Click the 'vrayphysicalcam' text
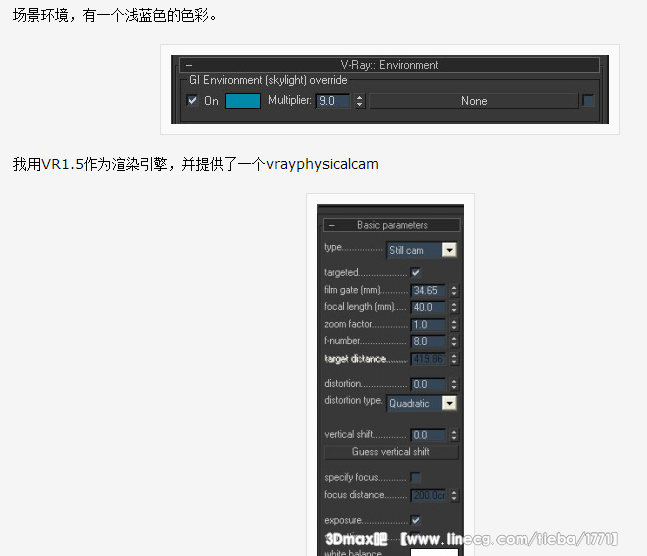 [322, 165]
